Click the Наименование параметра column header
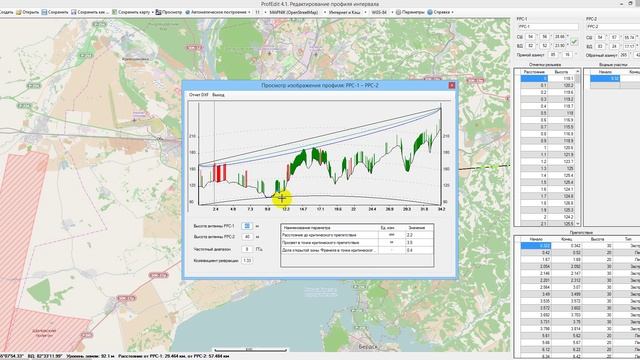Screen dimensions: 640x360 [330, 228]
